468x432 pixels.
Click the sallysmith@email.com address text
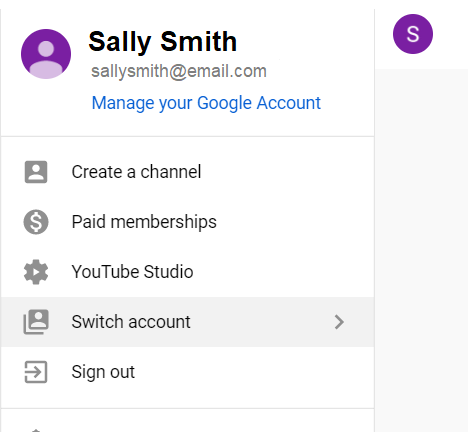[x=179, y=71]
